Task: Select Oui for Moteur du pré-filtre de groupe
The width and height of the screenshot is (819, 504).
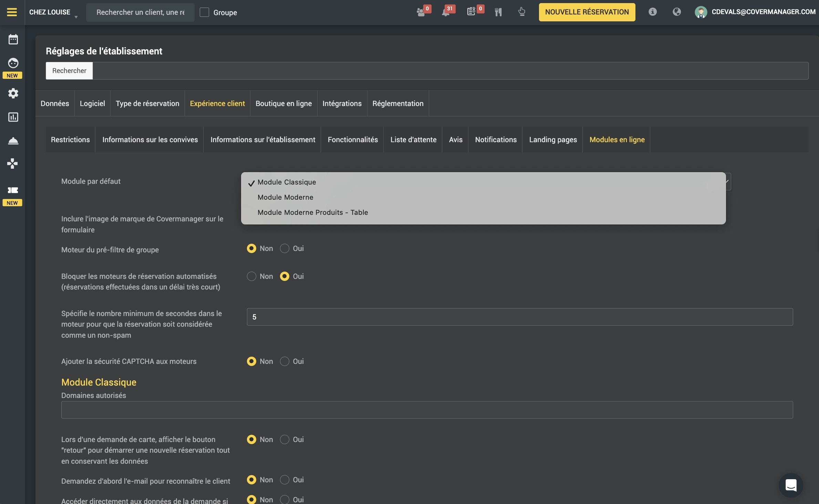Action: coord(284,249)
